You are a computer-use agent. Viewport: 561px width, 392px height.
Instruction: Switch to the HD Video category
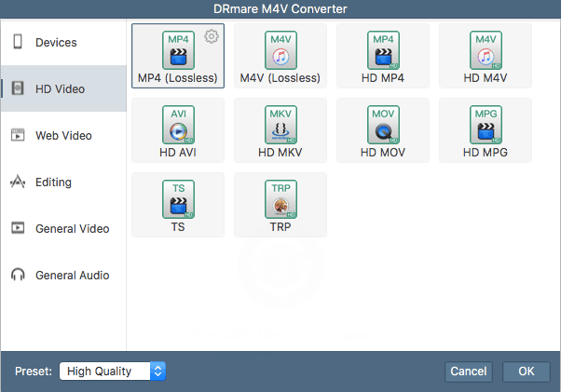[x=63, y=88]
